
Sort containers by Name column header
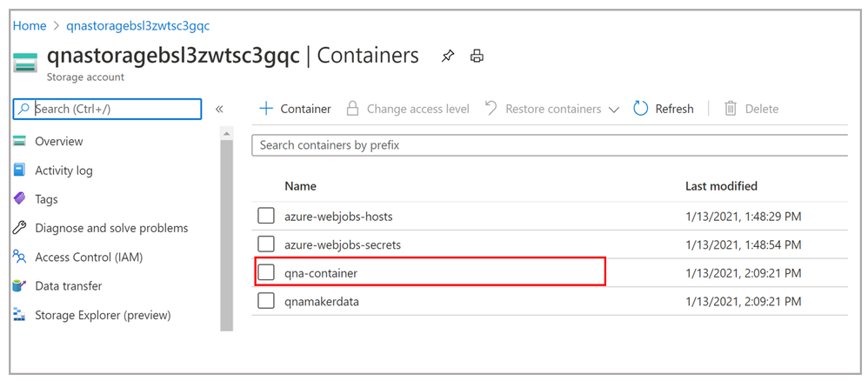[x=300, y=186]
